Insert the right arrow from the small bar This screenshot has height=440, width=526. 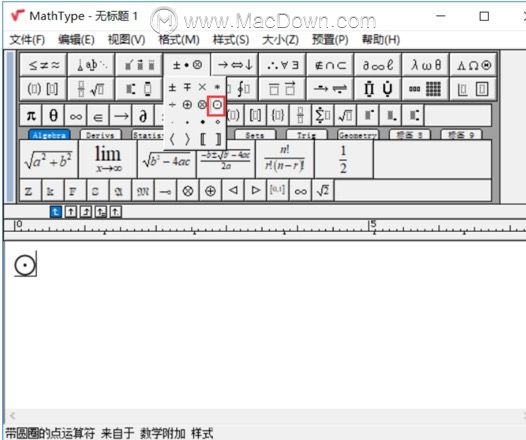[121, 116]
